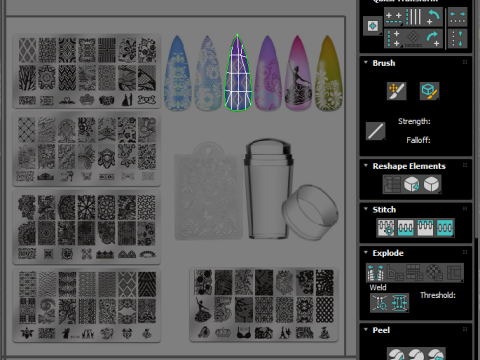Image resolution: width=480 pixels, height=360 pixels.
Task: Click the Break icon in Explode panel
Action: click(x=376, y=273)
